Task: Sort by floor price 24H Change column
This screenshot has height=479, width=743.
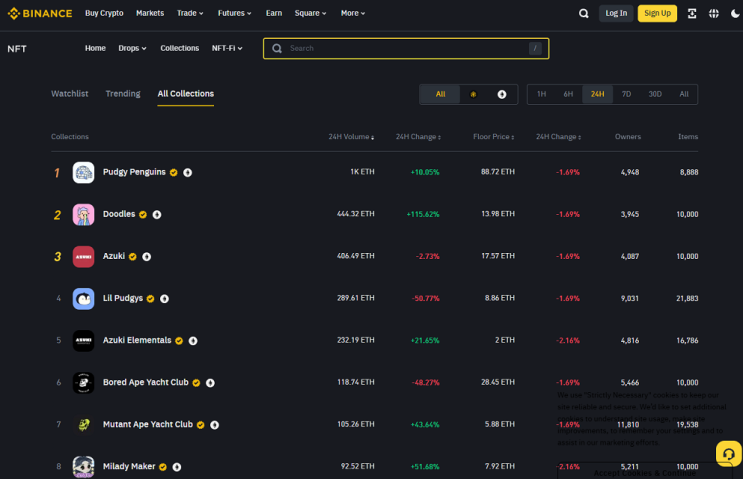Action: pos(558,137)
